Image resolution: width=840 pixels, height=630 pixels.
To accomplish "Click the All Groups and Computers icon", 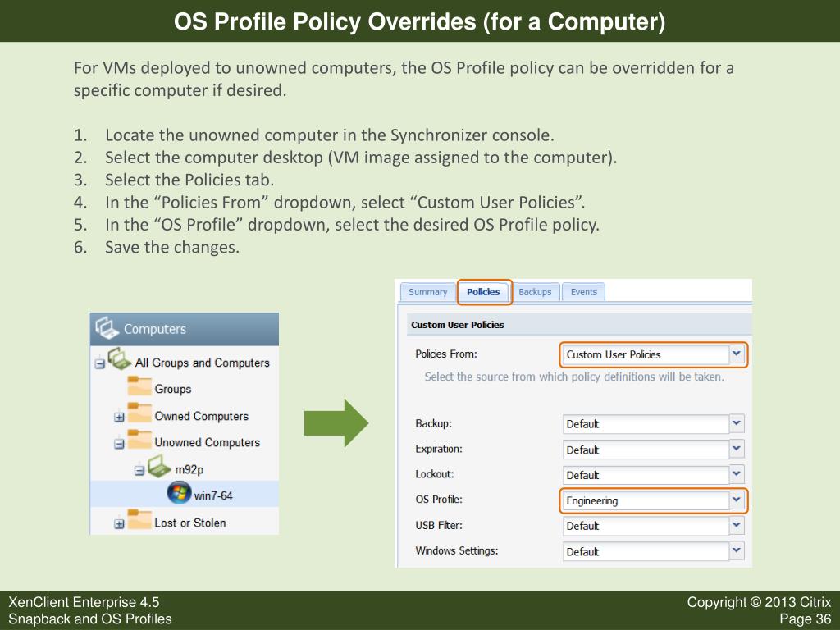I will click(119, 358).
